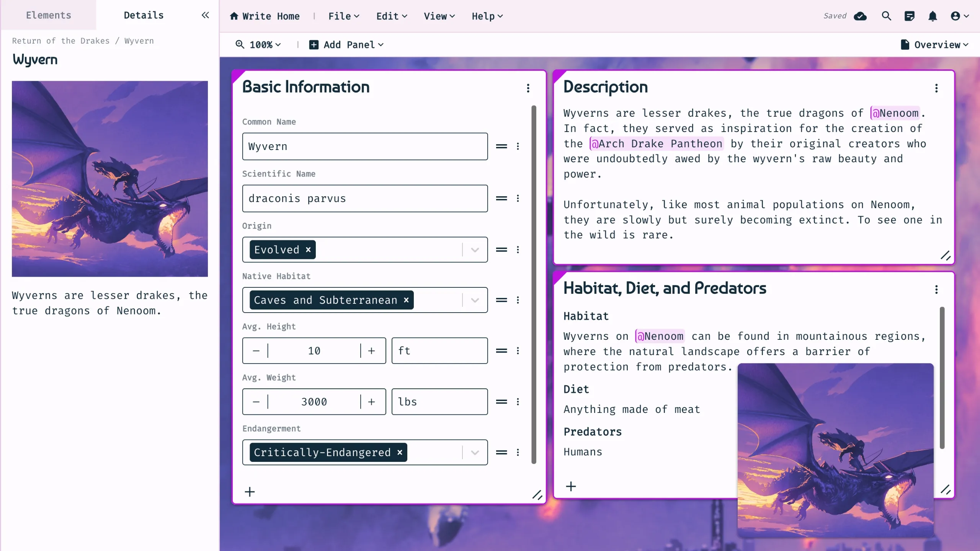The height and width of the screenshot is (551, 980).
Task: Click the plus icon under Basic Information
Action: point(250,492)
